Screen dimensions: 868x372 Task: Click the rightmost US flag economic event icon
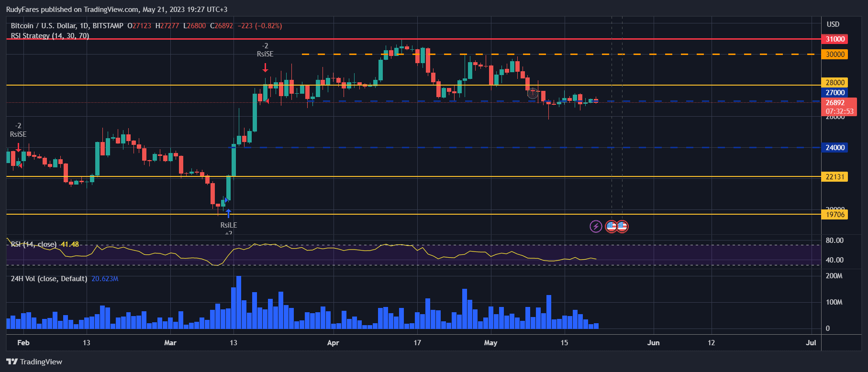click(622, 226)
